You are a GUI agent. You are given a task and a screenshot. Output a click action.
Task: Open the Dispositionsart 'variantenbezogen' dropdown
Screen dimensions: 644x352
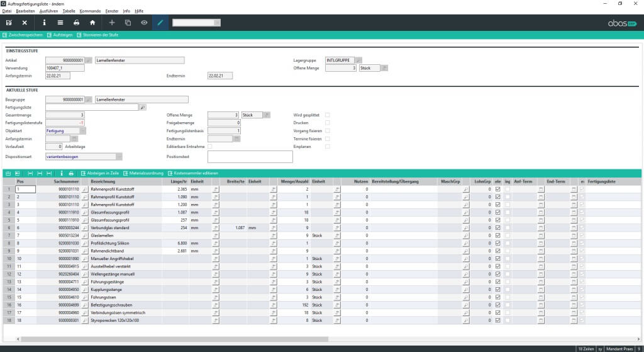click(x=119, y=156)
